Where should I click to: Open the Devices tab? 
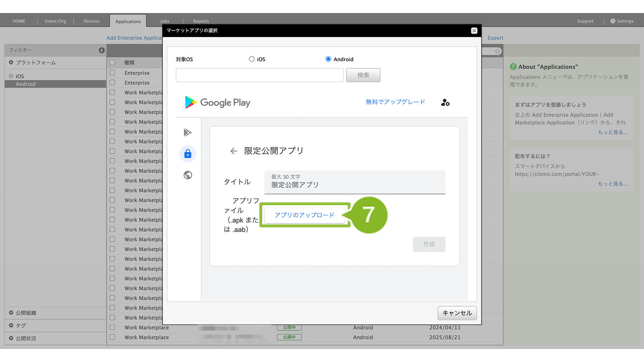(x=91, y=21)
